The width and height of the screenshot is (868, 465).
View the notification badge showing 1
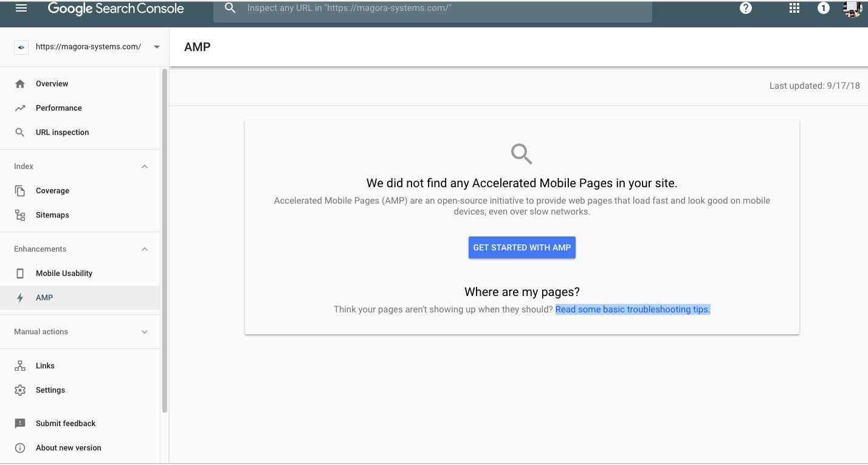coord(824,9)
